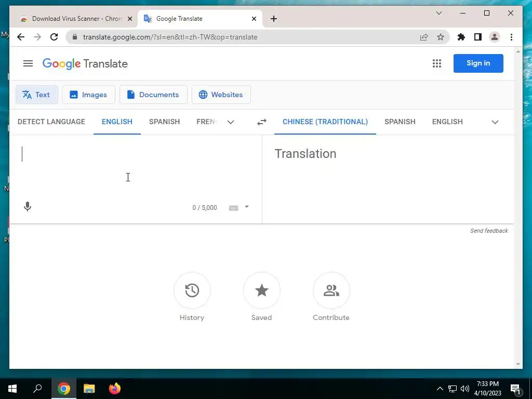Select the Text translation mode
The height and width of the screenshot is (399, 532).
[37, 95]
